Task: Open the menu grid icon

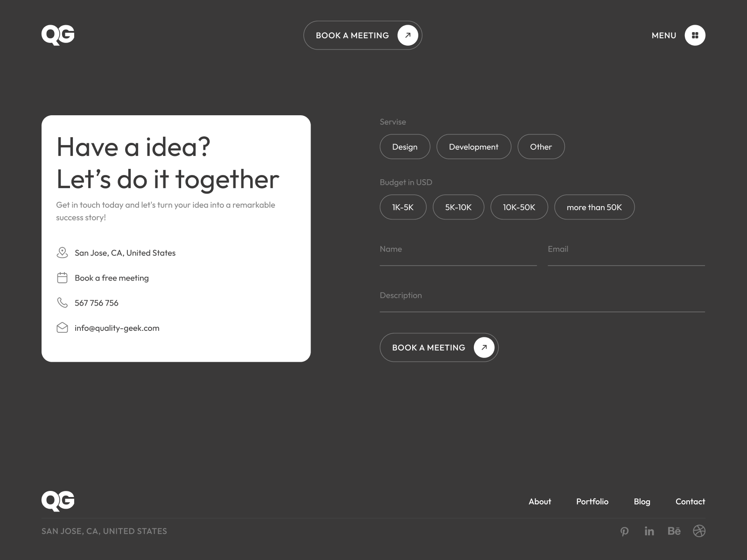Action: (x=695, y=35)
